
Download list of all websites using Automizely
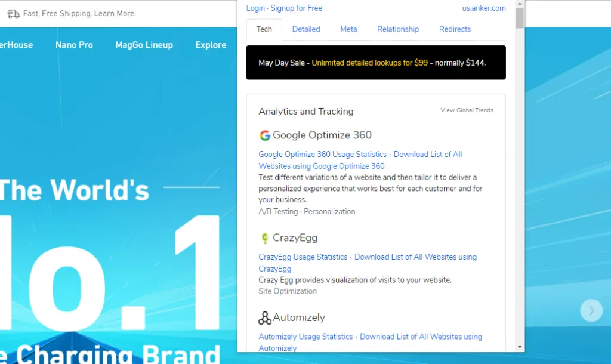370,342
